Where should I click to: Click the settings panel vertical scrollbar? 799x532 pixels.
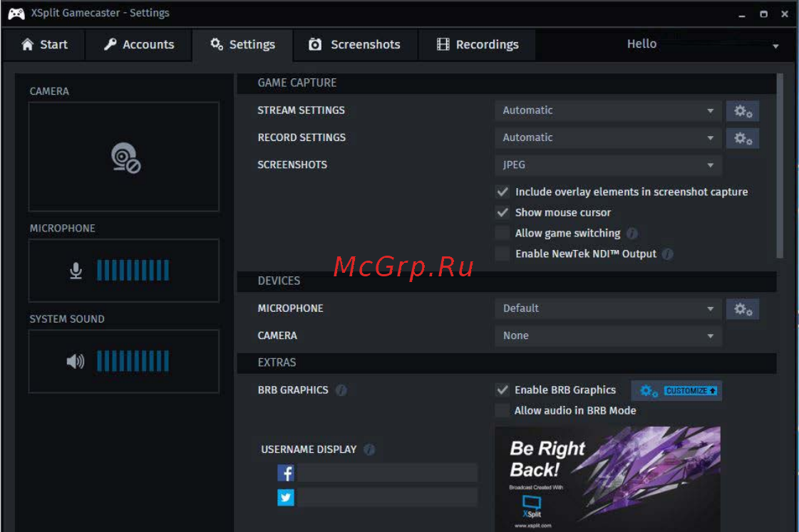780,166
